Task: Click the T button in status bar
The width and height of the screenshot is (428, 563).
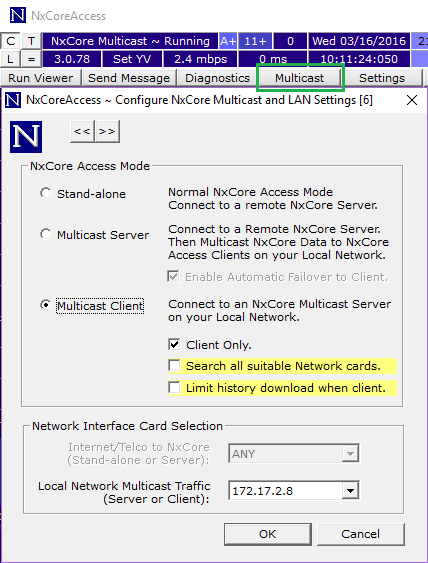Action: tap(31, 41)
